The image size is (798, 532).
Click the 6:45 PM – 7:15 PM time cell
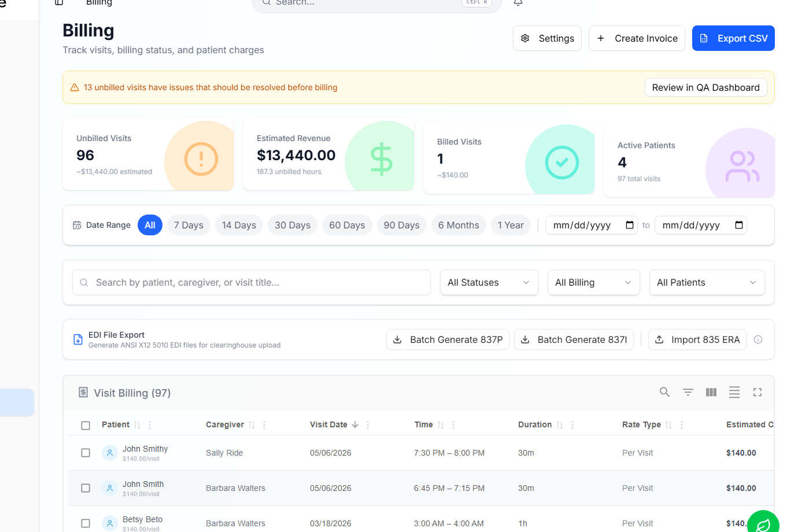point(449,488)
